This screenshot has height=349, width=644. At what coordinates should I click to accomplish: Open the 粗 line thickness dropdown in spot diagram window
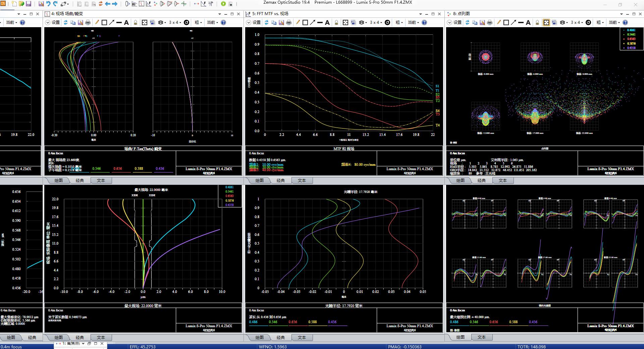point(600,22)
